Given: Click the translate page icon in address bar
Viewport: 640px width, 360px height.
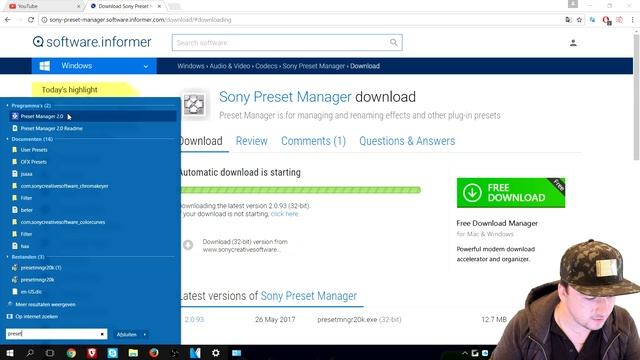Looking at the screenshot, I should click(x=569, y=20).
